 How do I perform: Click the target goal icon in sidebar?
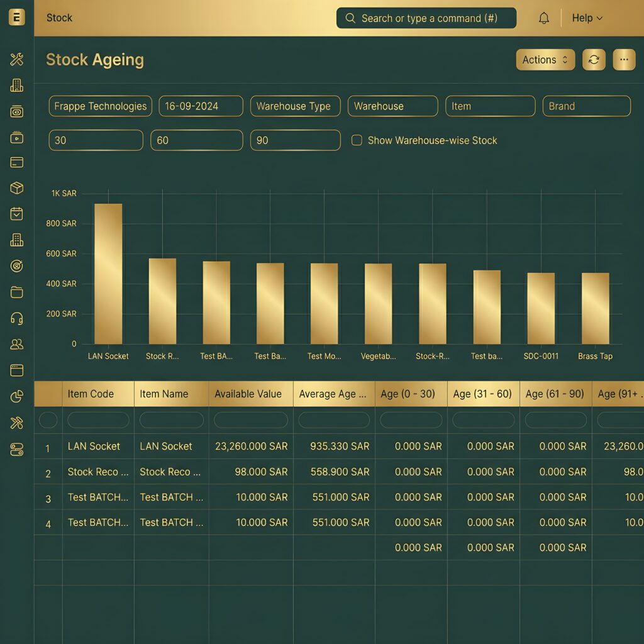tap(17, 266)
